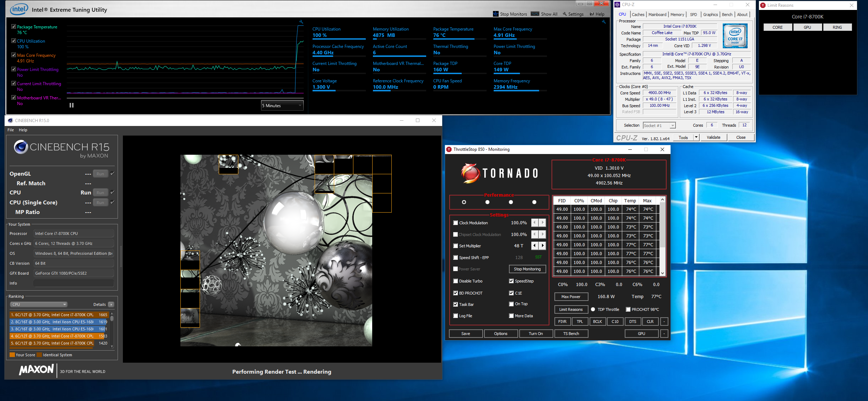Viewport: 868px width, 401px height.
Task: Click the Validate button in CPU-Z
Action: point(714,137)
